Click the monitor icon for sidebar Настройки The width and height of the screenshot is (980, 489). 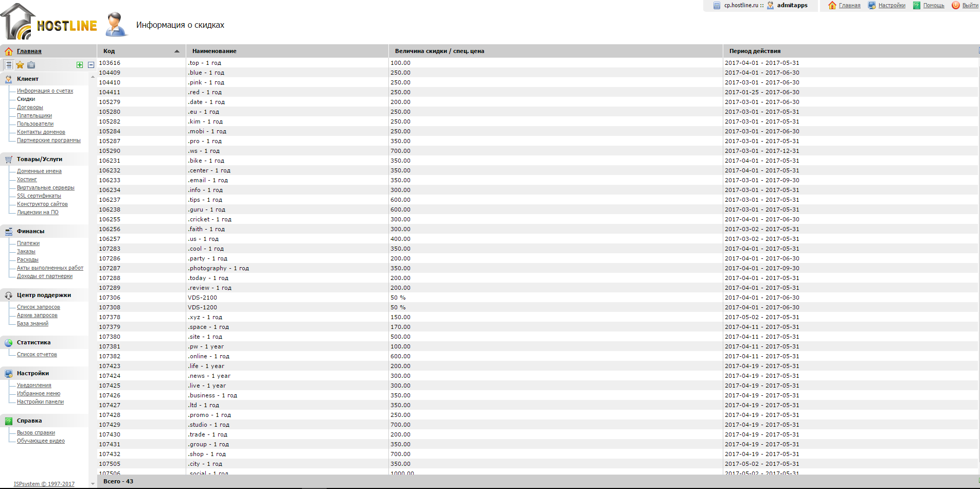click(9, 373)
